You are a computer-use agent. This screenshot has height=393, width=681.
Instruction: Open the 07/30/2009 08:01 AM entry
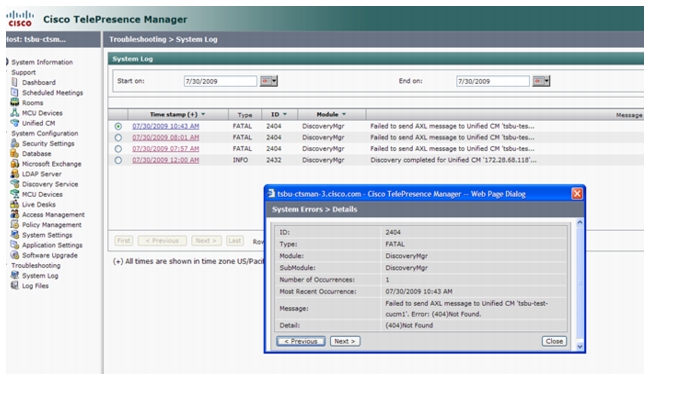pyautogui.click(x=165, y=137)
